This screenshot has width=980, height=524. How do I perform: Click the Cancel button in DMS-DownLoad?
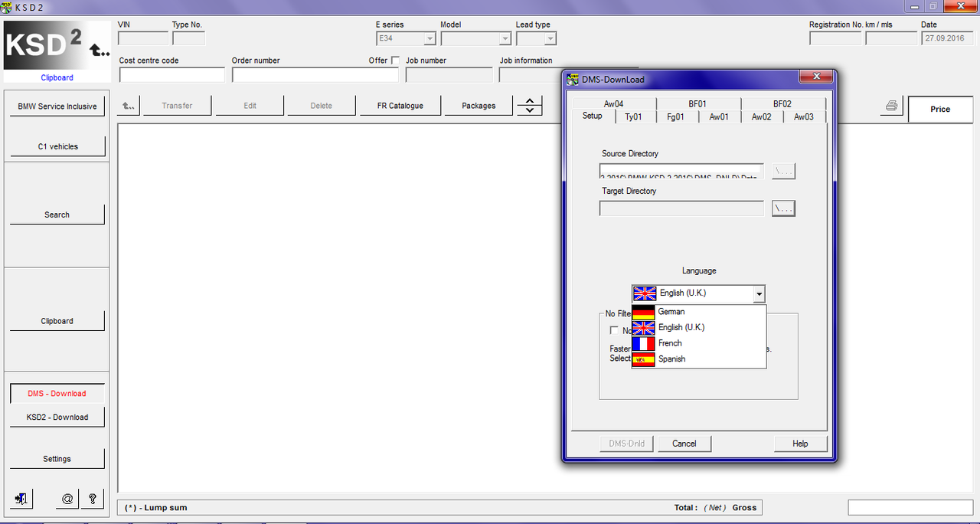pyautogui.click(x=684, y=444)
